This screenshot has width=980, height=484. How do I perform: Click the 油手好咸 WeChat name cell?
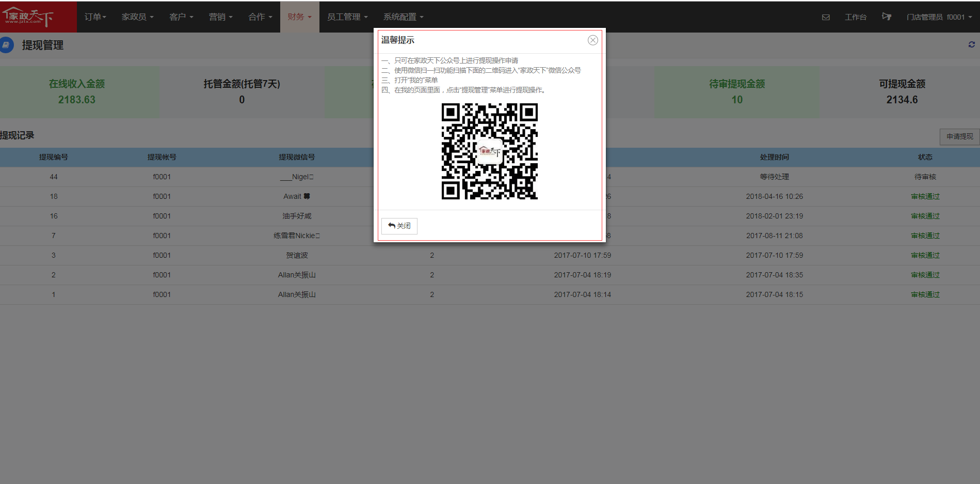coord(297,216)
